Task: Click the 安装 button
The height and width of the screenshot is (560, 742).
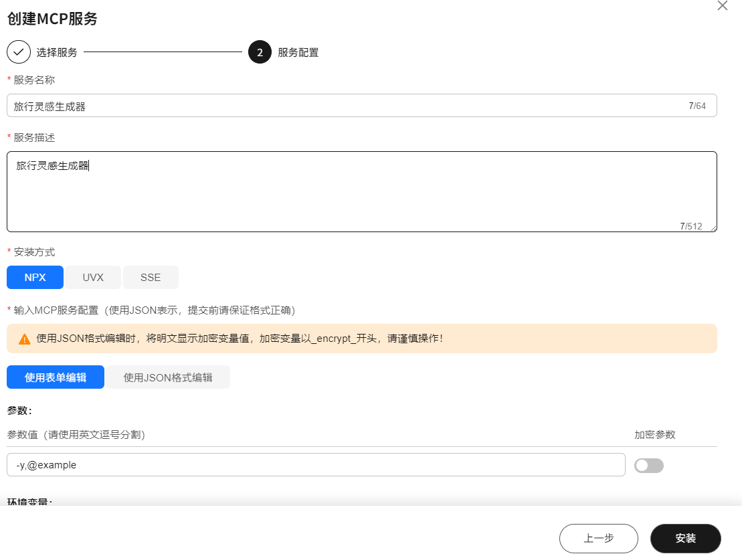Action: pyautogui.click(x=685, y=538)
